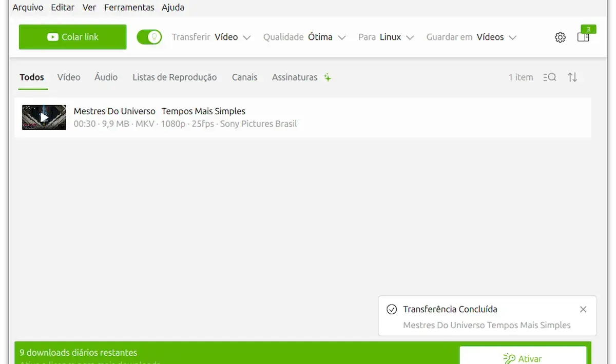The image size is (616, 364).
Task: Open settings via the gear icon
Action: (560, 37)
